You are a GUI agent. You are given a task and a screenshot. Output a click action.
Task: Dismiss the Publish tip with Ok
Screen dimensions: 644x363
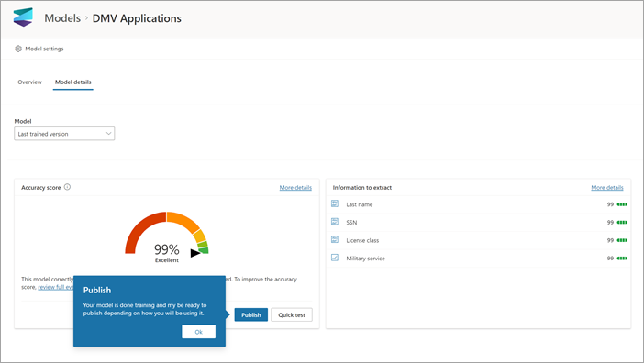pyautogui.click(x=199, y=332)
